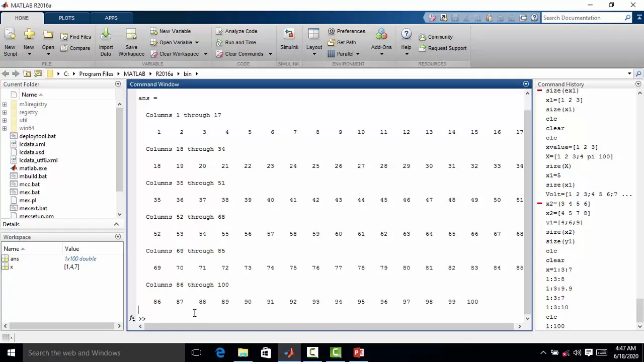This screenshot has height=362, width=644.
Task: Click the fx function browser icon
Action: 132,318
